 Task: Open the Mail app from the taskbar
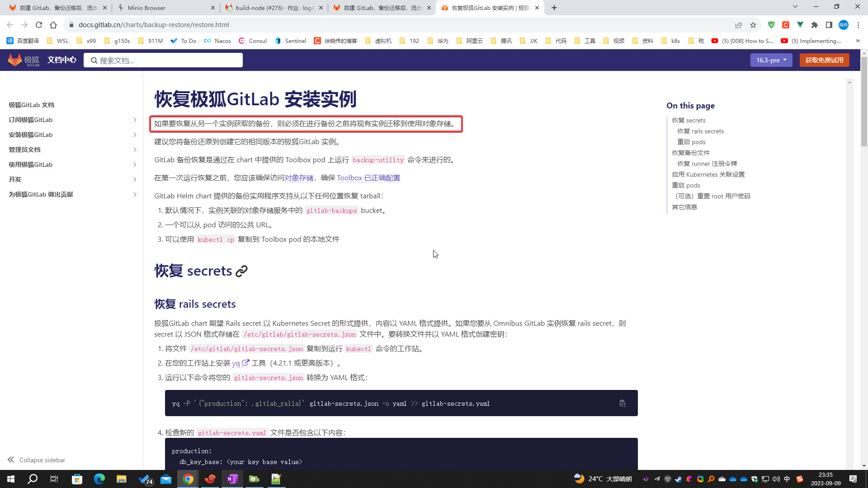click(x=166, y=479)
